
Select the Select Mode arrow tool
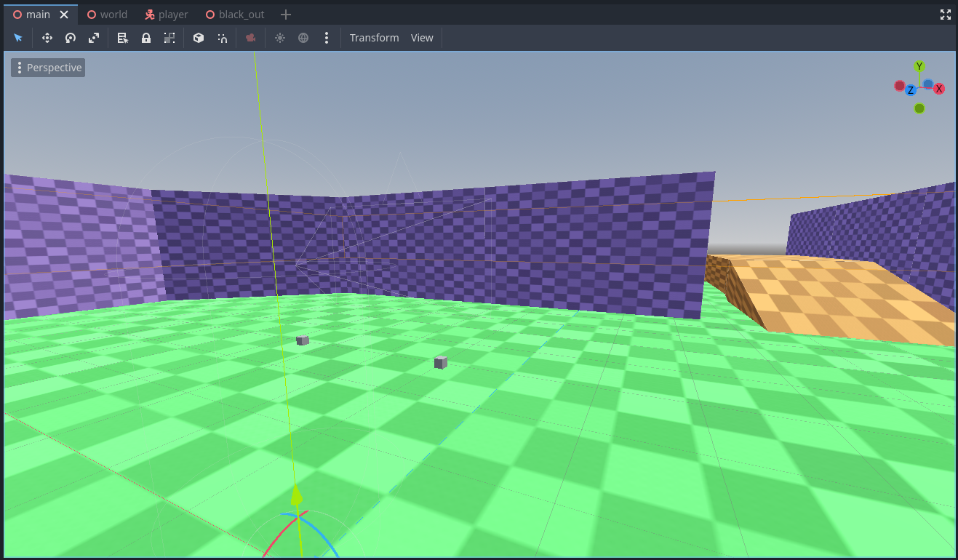click(x=18, y=37)
